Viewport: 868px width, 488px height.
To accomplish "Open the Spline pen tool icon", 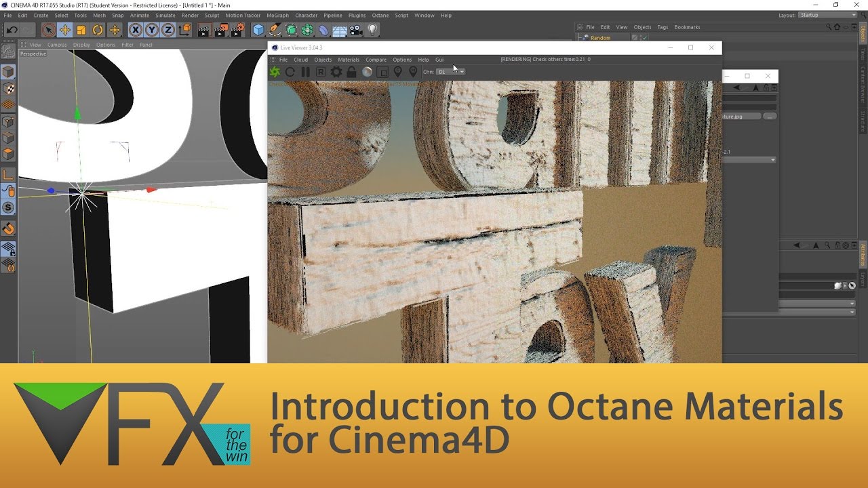I will [275, 30].
